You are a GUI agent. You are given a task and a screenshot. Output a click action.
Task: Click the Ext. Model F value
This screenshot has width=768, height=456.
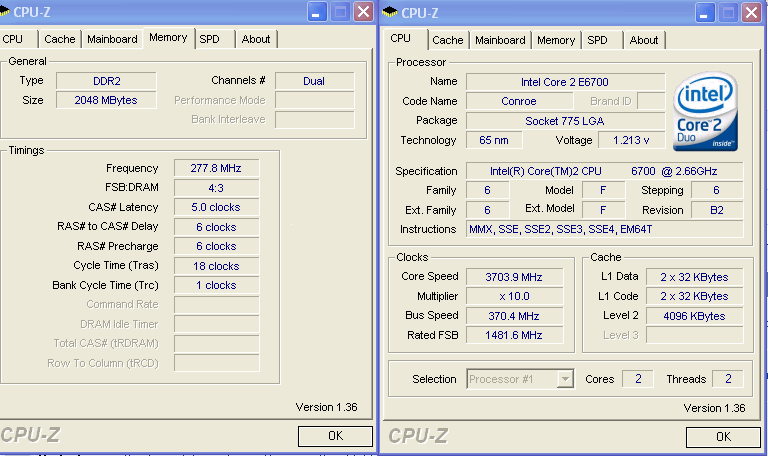point(603,210)
